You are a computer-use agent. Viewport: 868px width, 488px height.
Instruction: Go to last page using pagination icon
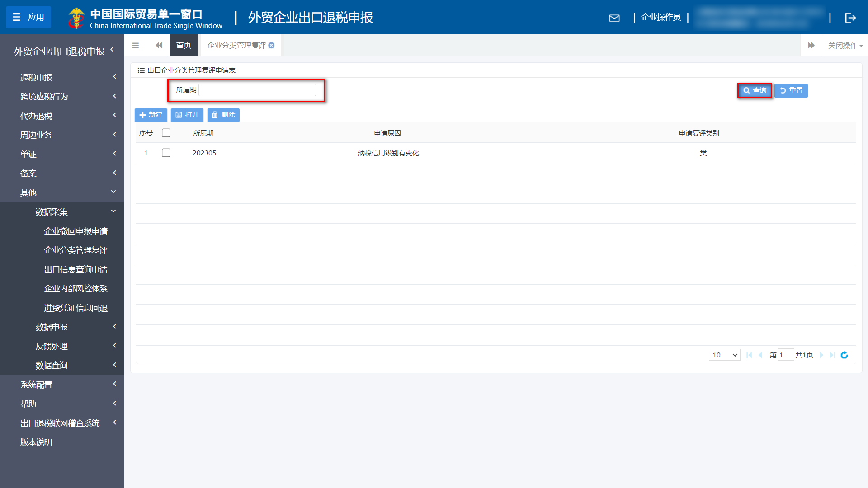point(833,355)
